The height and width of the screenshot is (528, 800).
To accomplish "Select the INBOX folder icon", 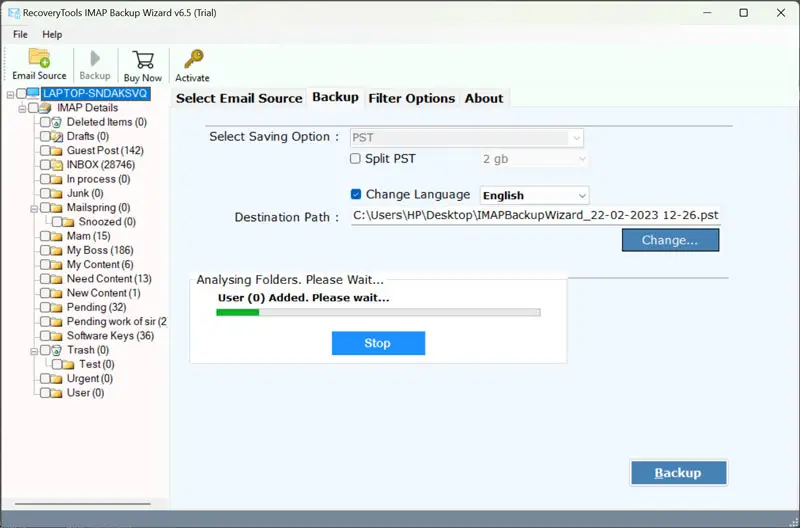I will pyautogui.click(x=58, y=165).
